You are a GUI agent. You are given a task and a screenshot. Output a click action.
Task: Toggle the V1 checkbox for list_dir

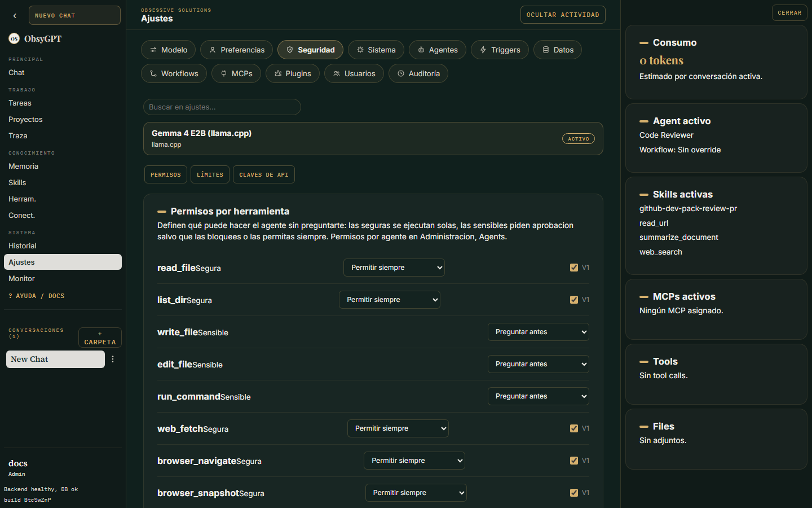[x=574, y=300]
